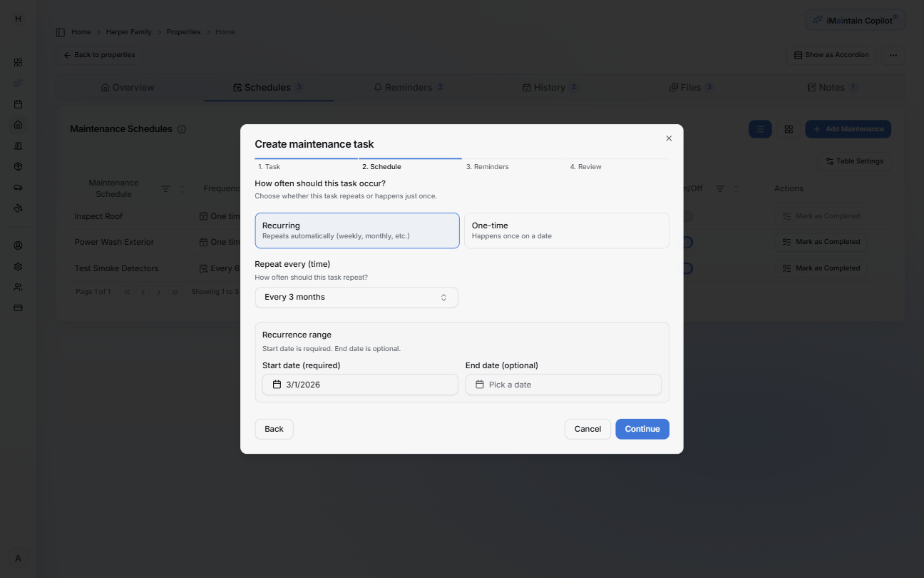Click the Continue button
Image resolution: width=924 pixels, height=578 pixels.
pyautogui.click(x=642, y=429)
